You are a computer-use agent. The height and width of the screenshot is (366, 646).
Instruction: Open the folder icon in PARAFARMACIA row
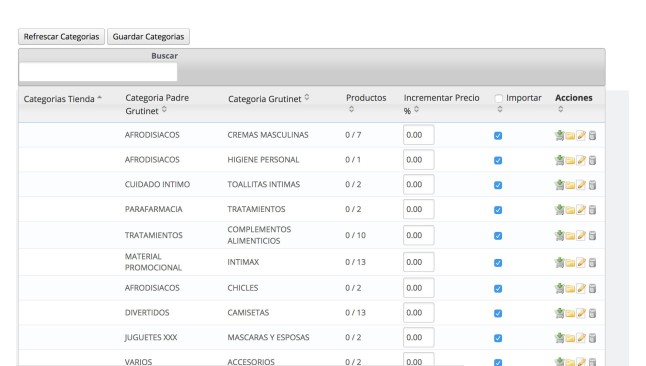(570, 210)
